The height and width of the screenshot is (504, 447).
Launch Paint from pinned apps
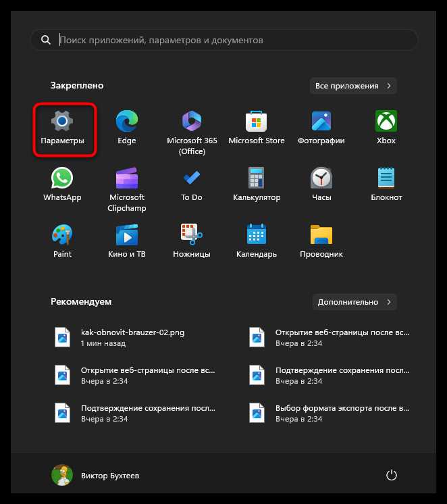tap(62, 241)
